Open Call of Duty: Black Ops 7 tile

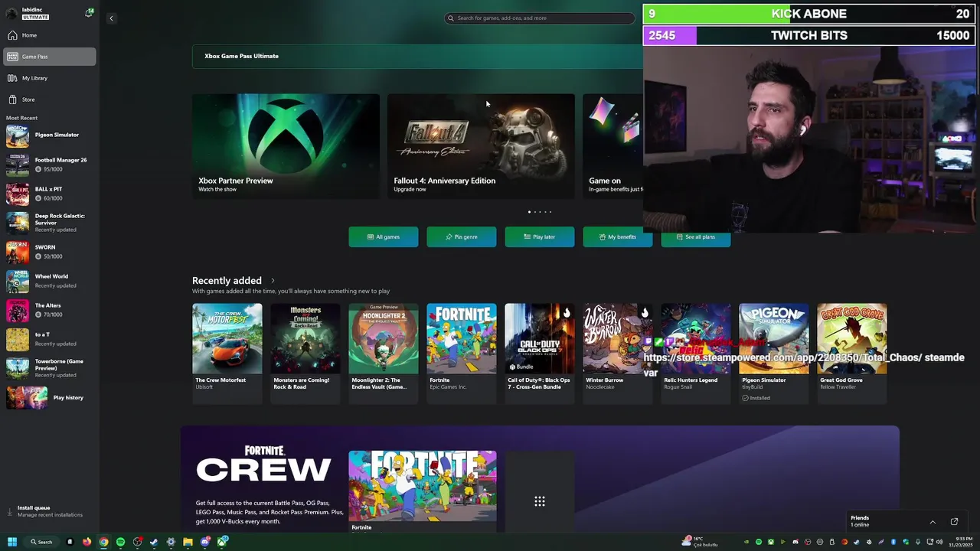pos(540,352)
